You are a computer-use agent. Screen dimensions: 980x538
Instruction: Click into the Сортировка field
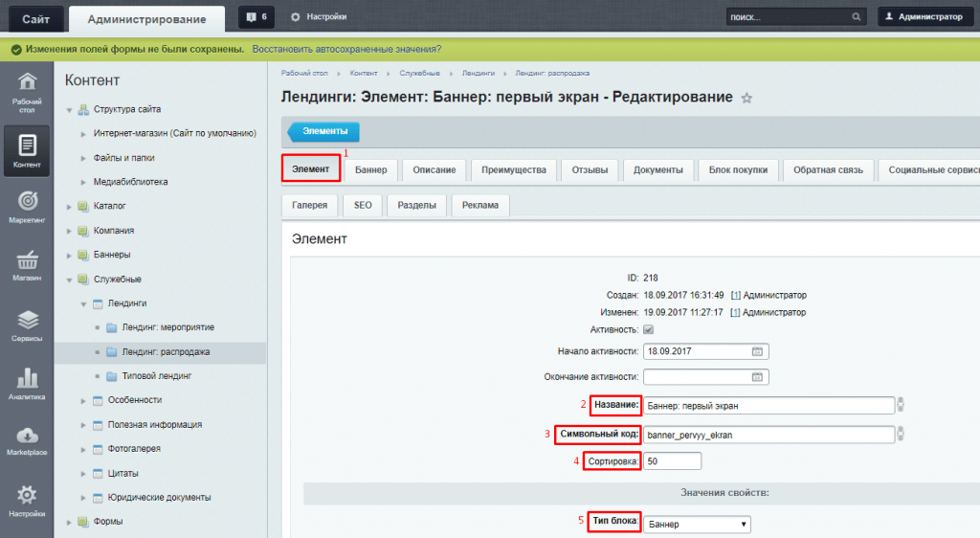(x=672, y=461)
